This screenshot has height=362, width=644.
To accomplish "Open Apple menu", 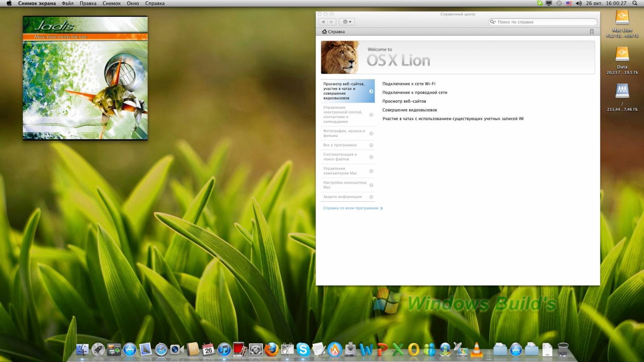I will click(x=9, y=3).
